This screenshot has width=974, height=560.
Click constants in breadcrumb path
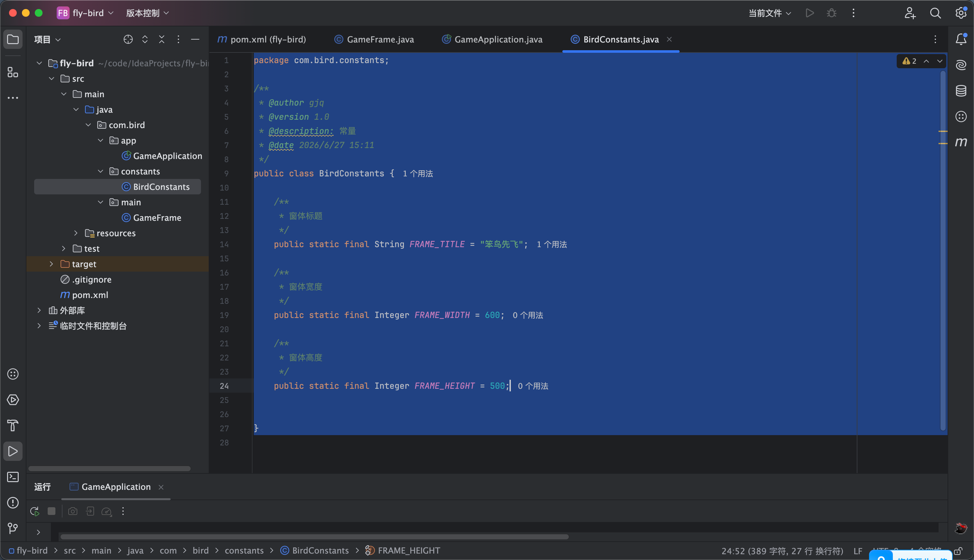244,551
